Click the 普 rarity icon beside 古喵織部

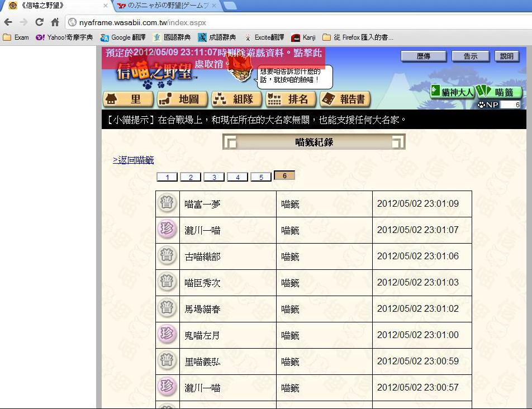click(167, 255)
